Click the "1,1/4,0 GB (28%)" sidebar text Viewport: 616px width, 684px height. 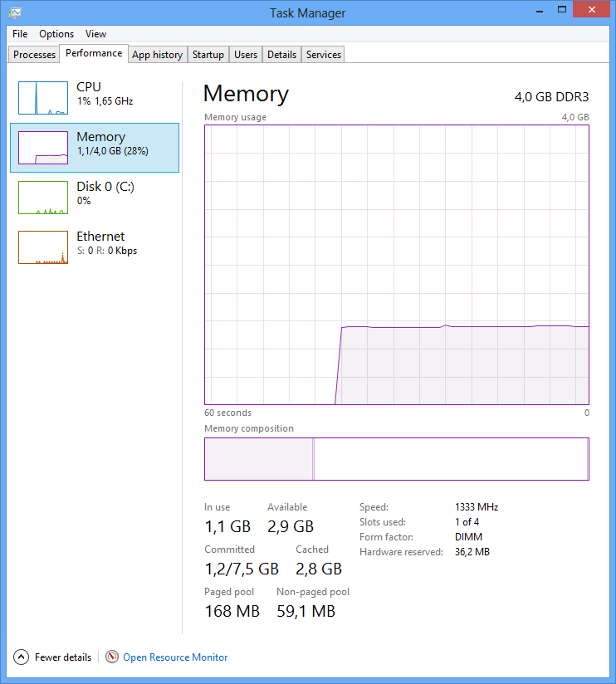click(113, 151)
